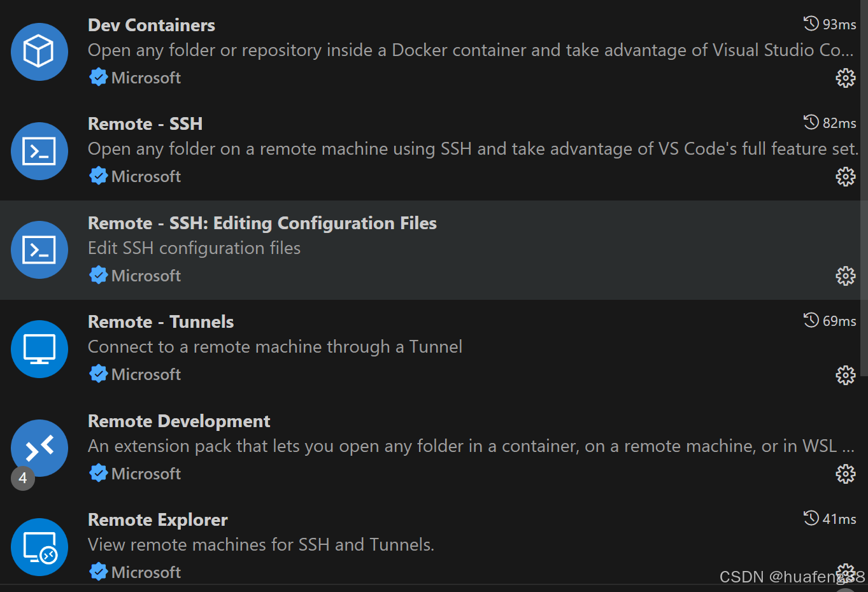Screen dimensions: 868x592
Task: Click 'Connect to a remote machine through a Tunnel'
Action: click(x=275, y=347)
